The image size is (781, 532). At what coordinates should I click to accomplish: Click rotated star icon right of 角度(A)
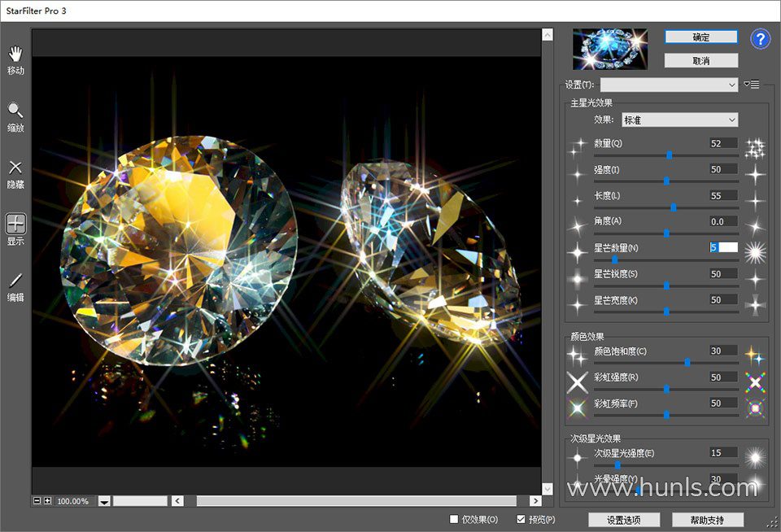pyautogui.click(x=755, y=227)
